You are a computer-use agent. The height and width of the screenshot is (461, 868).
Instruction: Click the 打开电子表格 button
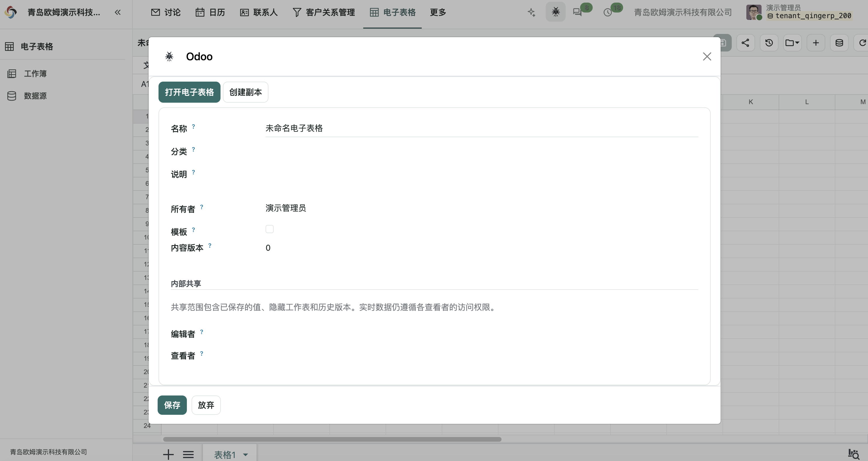pyautogui.click(x=190, y=92)
